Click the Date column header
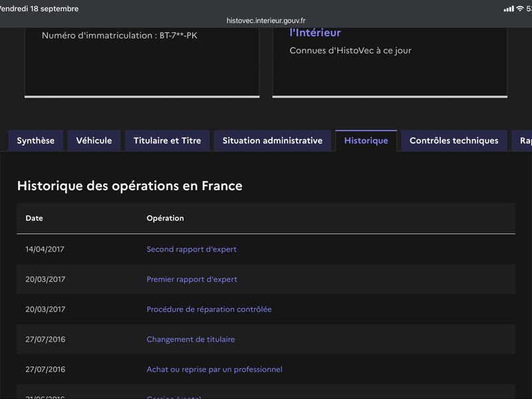 pos(35,218)
